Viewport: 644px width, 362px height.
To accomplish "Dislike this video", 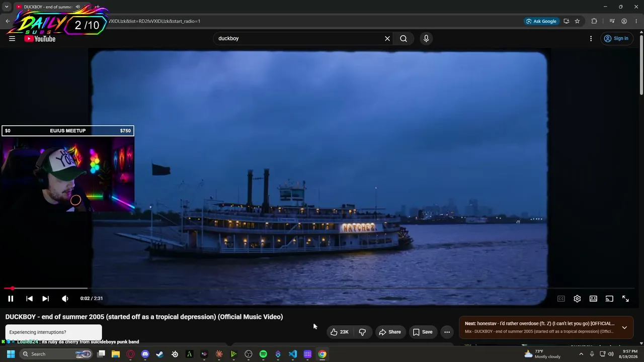I will point(362,332).
